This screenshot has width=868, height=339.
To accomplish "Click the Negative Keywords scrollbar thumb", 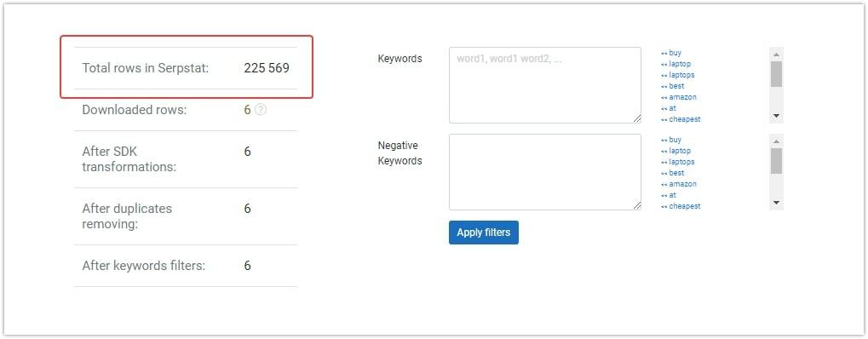I will [776, 161].
